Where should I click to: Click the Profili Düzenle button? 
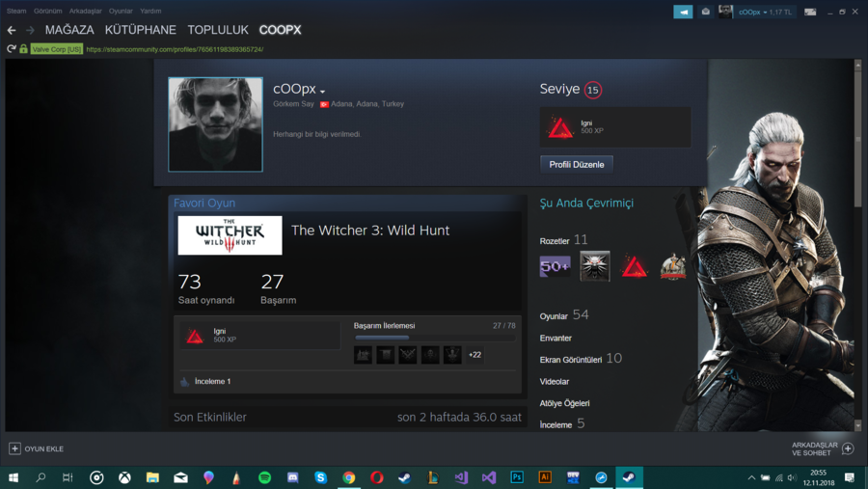(x=577, y=165)
